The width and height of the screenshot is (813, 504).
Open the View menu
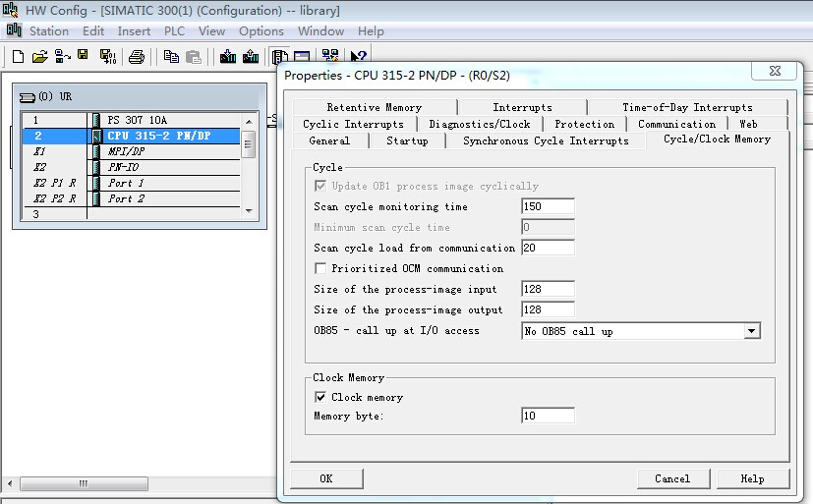point(211,31)
